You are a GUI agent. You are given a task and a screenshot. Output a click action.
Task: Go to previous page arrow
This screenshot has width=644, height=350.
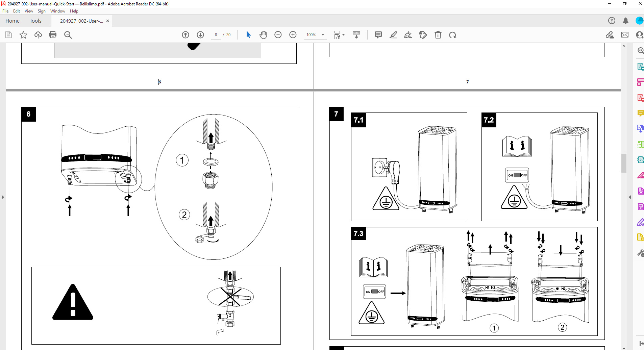coord(185,35)
